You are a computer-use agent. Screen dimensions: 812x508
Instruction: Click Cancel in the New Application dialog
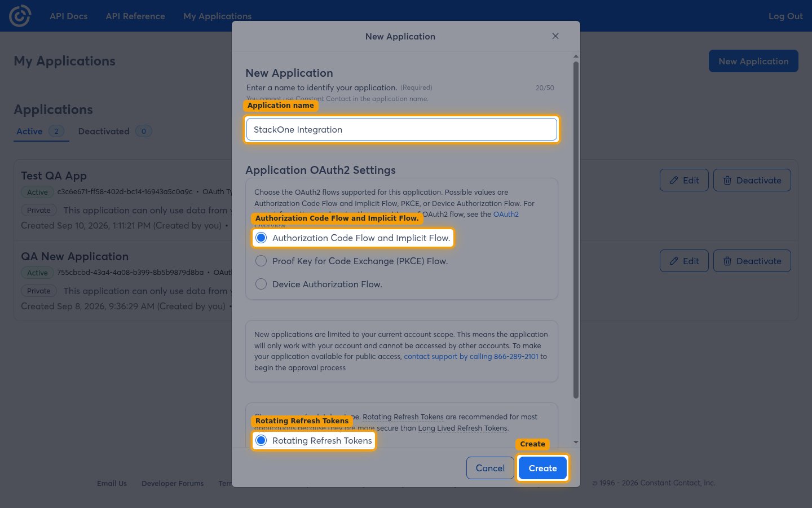490,468
